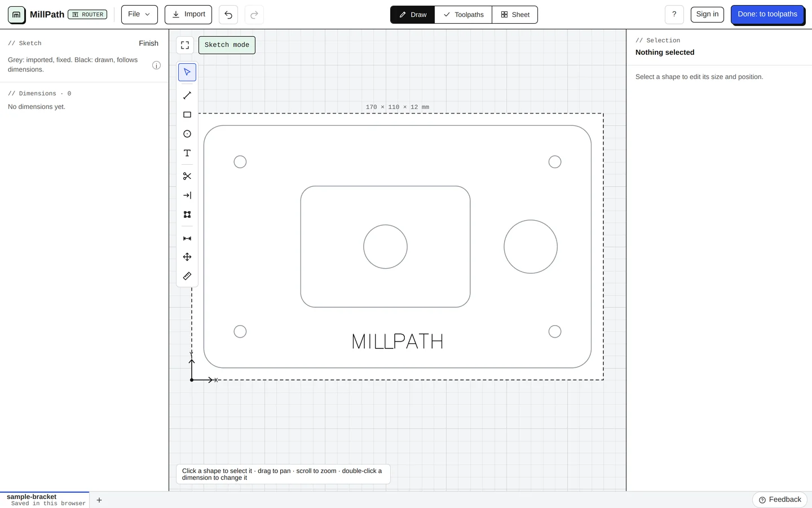
Task: Click the Sign in button
Action: pyautogui.click(x=707, y=15)
